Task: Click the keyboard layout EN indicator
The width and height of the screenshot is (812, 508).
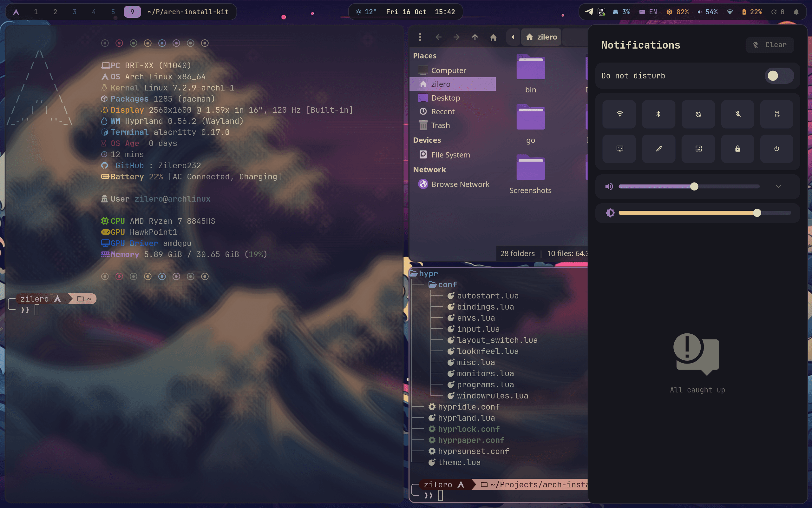Action: pyautogui.click(x=648, y=12)
